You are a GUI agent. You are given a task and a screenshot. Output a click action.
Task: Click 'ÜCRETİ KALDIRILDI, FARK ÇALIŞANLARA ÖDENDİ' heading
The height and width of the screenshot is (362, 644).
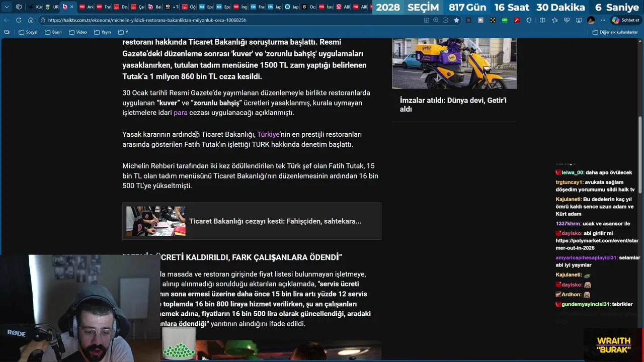[232, 257]
